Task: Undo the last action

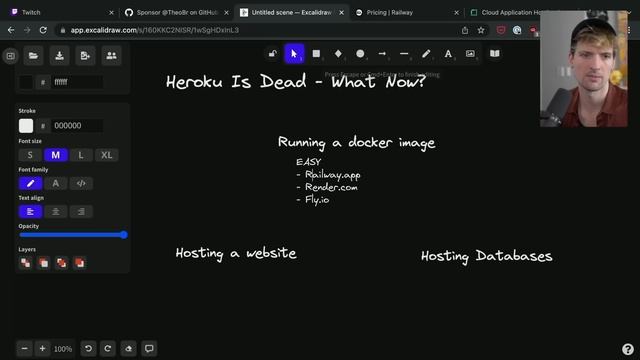Action: [x=88, y=349]
